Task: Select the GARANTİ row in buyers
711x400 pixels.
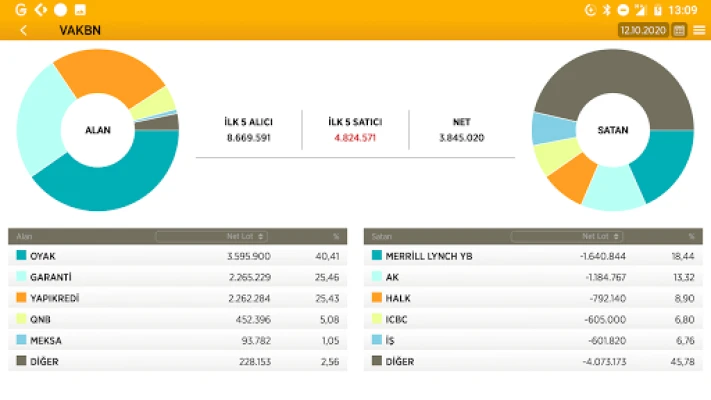Action: tap(180, 277)
